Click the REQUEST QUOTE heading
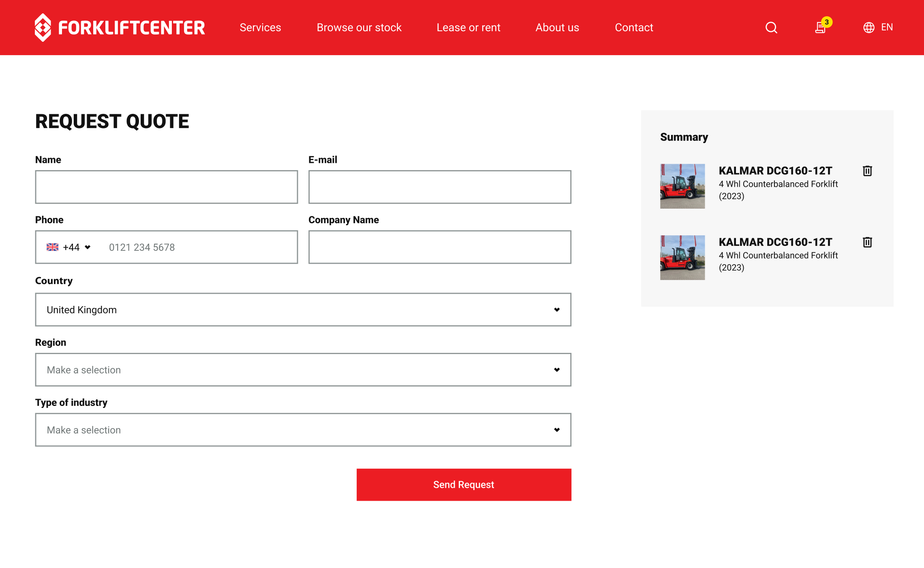The height and width of the screenshot is (568, 924). (112, 121)
